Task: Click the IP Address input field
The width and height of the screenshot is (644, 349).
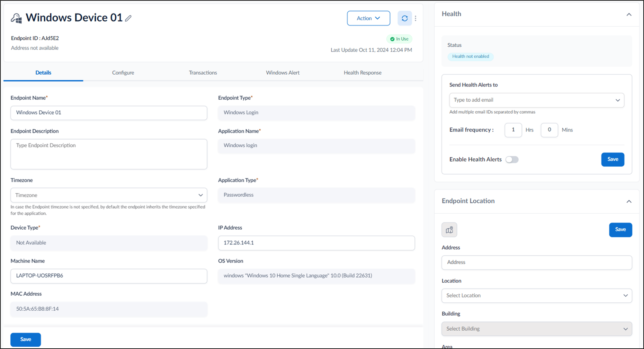Action: [316, 243]
